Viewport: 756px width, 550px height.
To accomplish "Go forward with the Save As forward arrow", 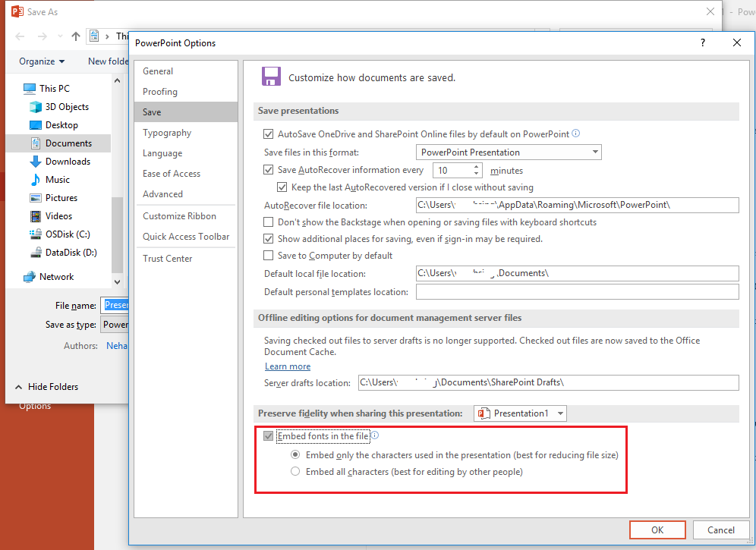I will [43, 36].
